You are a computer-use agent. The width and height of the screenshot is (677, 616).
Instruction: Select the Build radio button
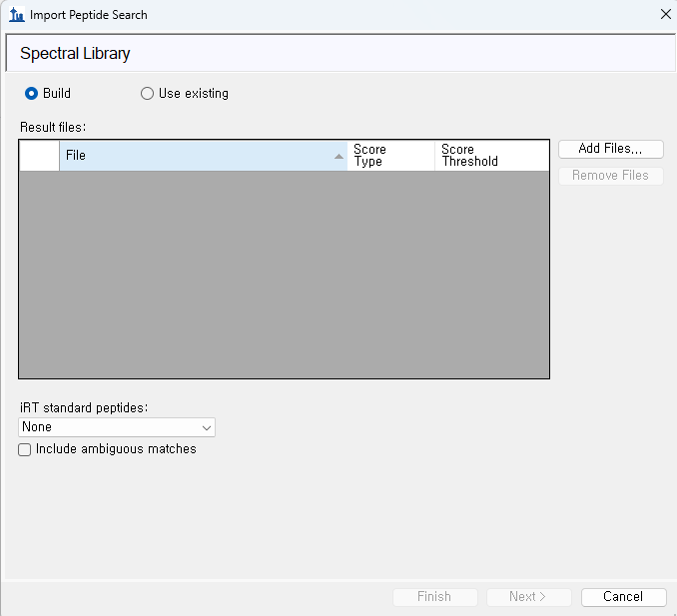[x=32, y=94]
